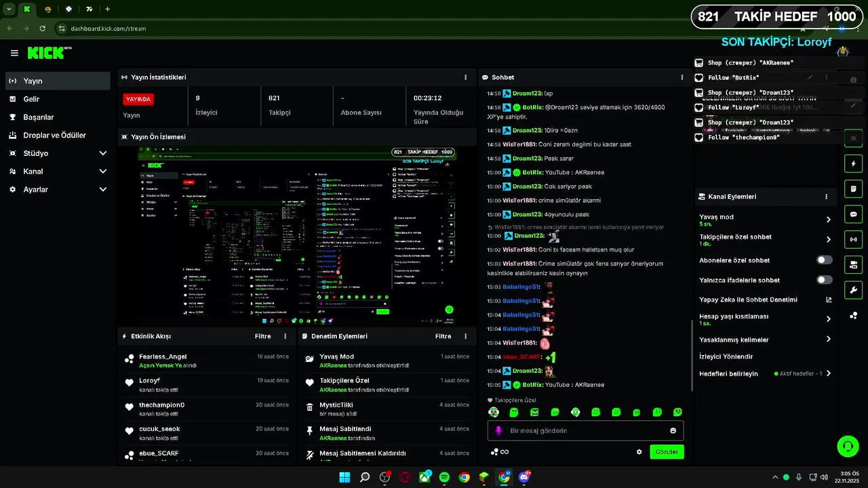Open Etkinlik Akışı three-dot menu
The height and width of the screenshot is (488, 868).
(285, 336)
